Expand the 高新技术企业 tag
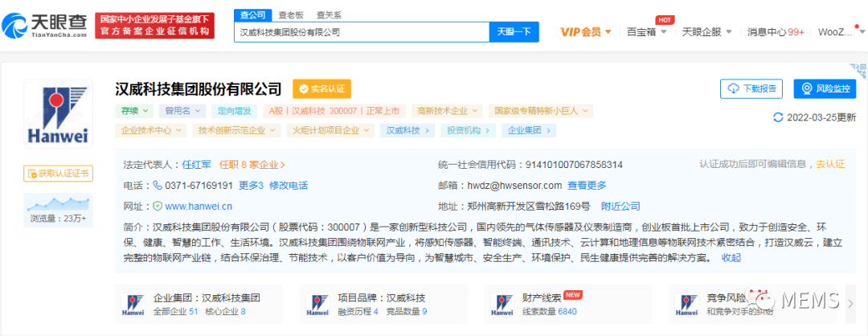The height and width of the screenshot is (336, 868). (447, 111)
